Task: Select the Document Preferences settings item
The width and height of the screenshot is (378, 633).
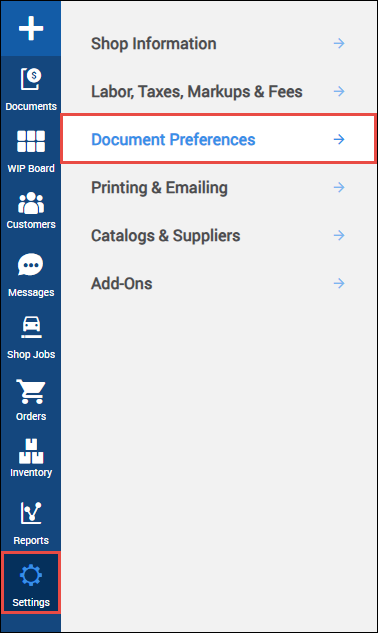Action: pos(218,139)
